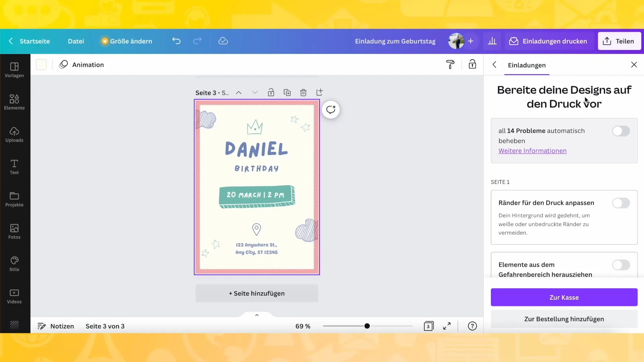Screen dimensions: 644x362
Task: Add new page icon above canvas
Action: pyautogui.click(x=319, y=92)
